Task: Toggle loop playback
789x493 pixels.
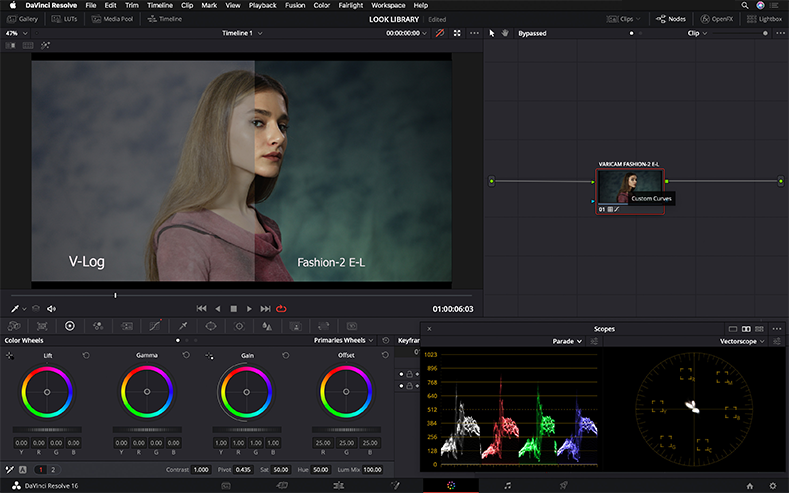Action: (x=281, y=309)
